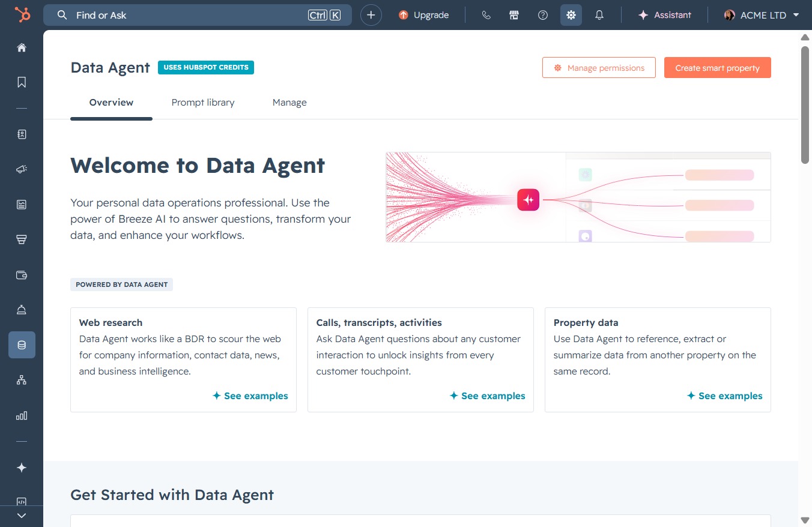Open the Content sidebar icon

(x=22, y=205)
